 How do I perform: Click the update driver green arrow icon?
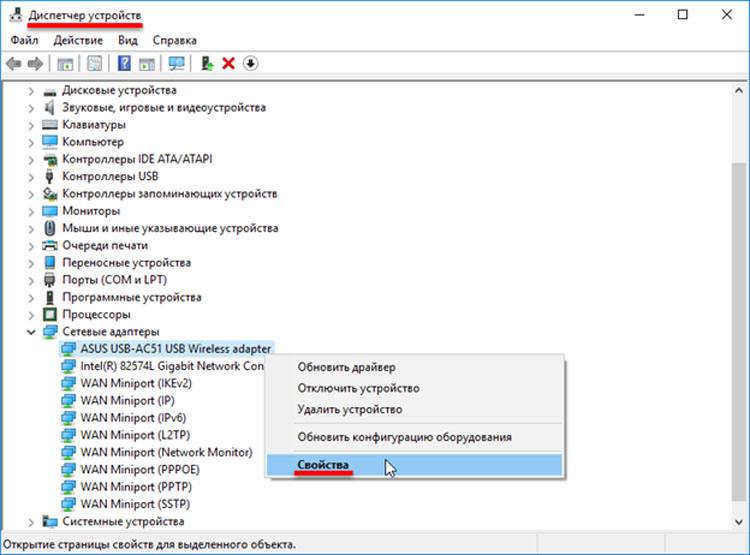[207, 63]
